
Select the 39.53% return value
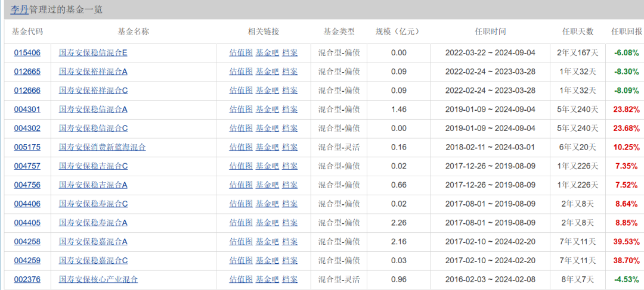coord(627,241)
